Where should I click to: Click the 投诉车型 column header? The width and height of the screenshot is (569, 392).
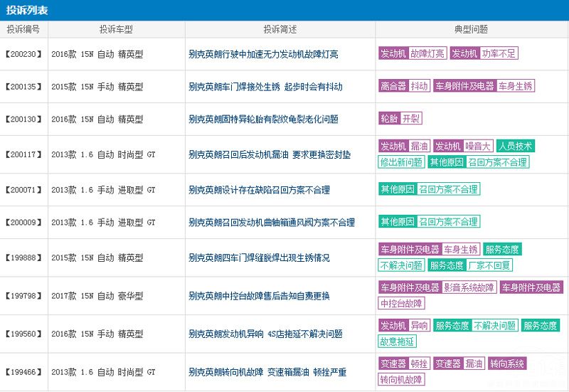[x=116, y=29]
